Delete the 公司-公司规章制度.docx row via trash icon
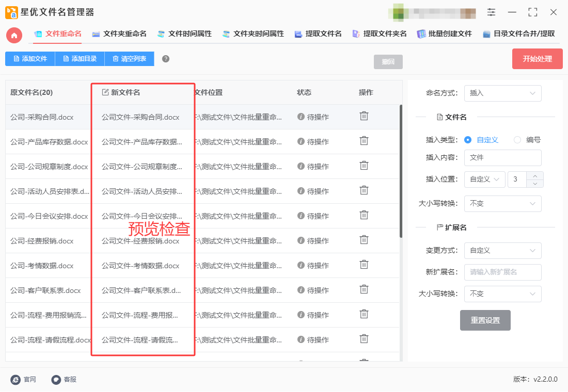This screenshot has height=392, width=568. 364,166
